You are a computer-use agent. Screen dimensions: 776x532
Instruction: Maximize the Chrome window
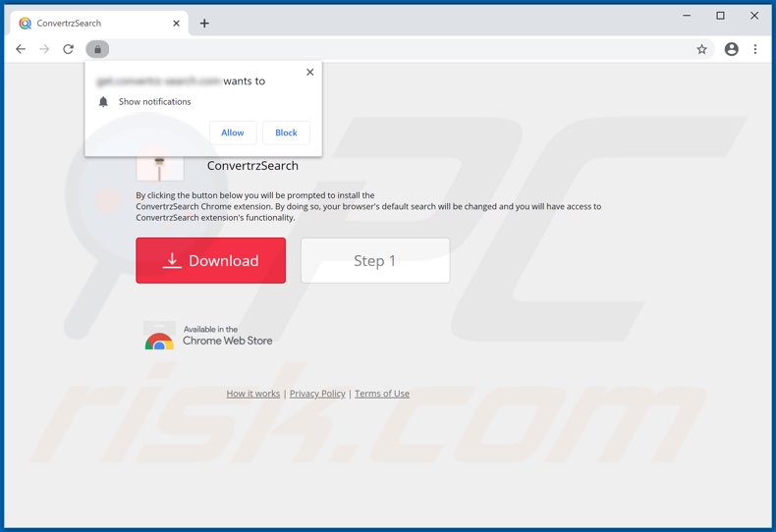click(x=721, y=16)
